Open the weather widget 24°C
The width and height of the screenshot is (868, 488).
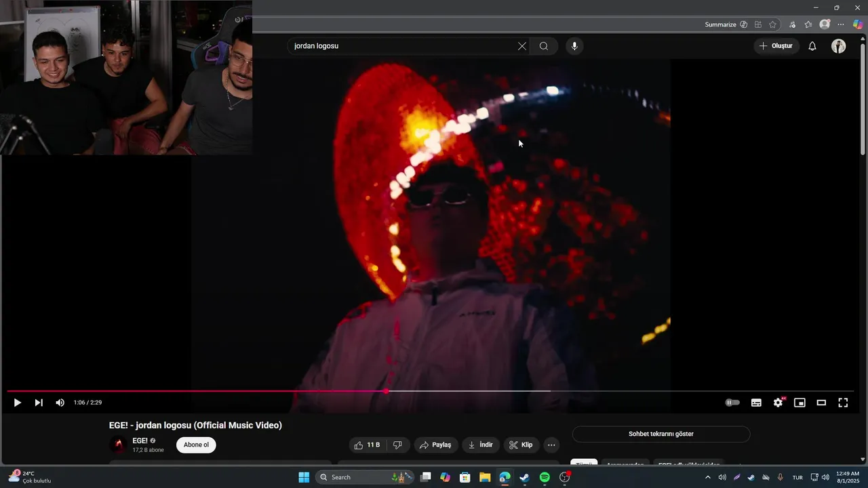pos(30,477)
